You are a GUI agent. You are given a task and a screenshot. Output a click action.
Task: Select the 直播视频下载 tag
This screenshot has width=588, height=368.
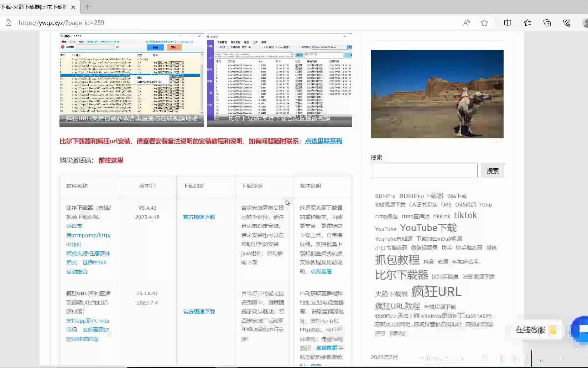point(439,307)
